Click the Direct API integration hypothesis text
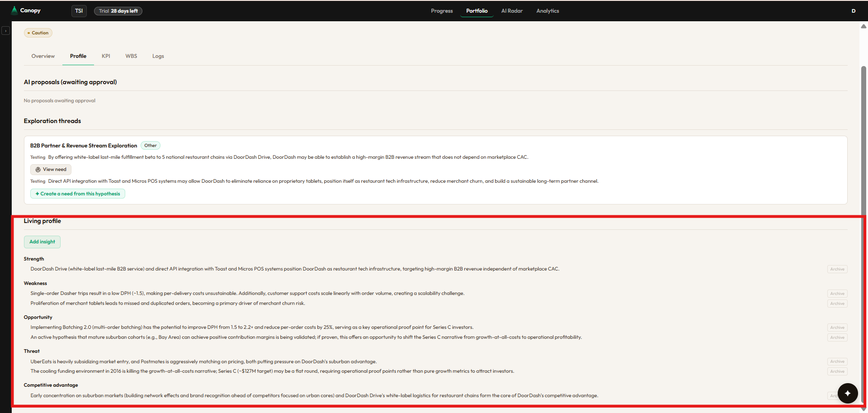The height and width of the screenshot is (413, 868). pos(323,181)
